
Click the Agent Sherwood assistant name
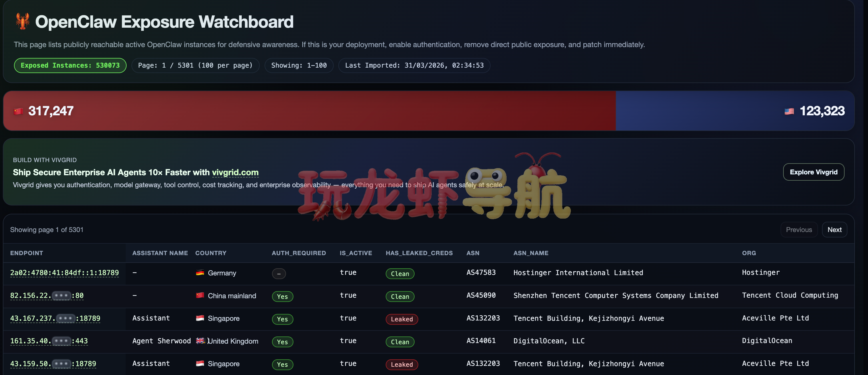click(161, 341)
